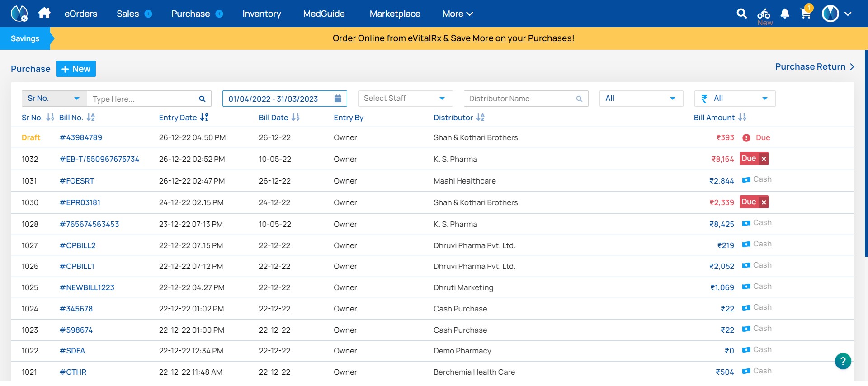Viewport: 868px width, 386px height.
Task: Add new sale via Sales plus icon
Action: (148, 14)
